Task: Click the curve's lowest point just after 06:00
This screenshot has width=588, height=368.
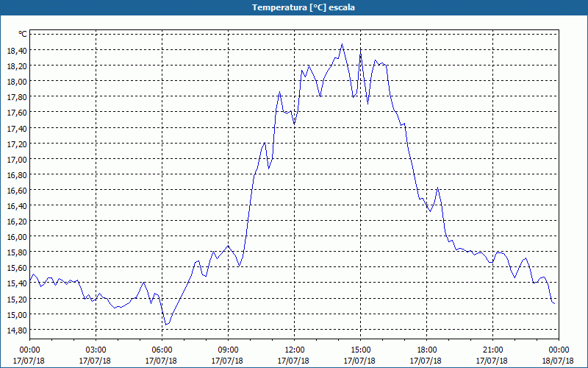Action: coord(166,325)
